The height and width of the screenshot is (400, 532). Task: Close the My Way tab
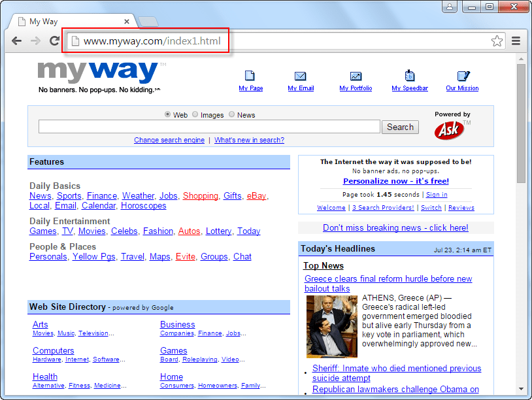127,22
